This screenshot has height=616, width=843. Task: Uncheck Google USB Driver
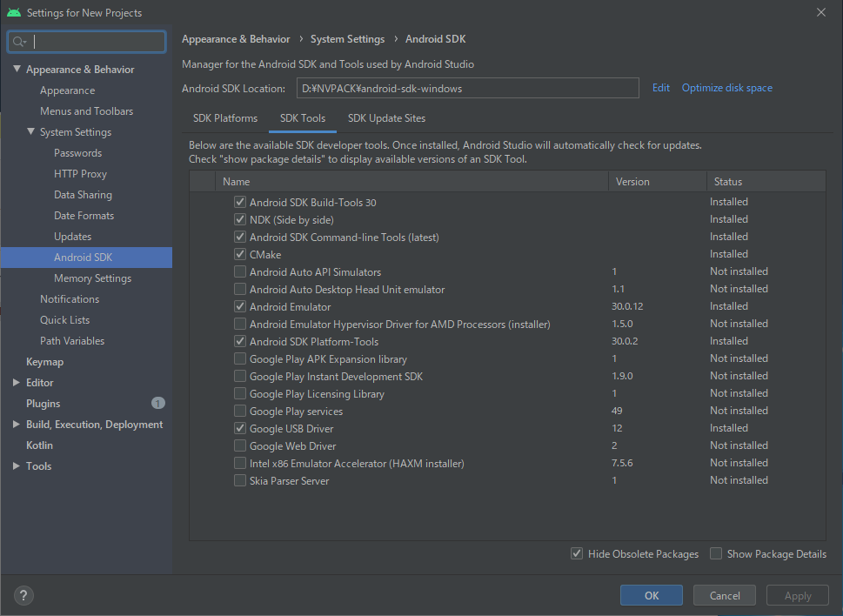(x=240, y=428)
